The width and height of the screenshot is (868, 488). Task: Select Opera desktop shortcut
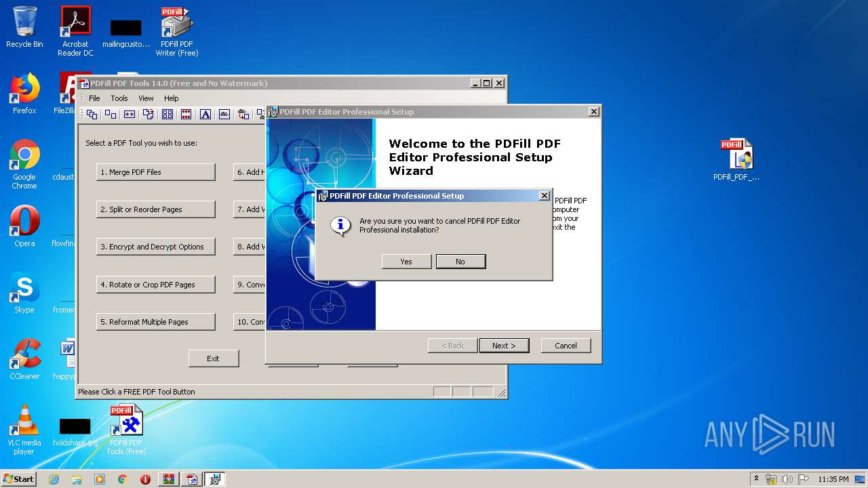[24, 226]
